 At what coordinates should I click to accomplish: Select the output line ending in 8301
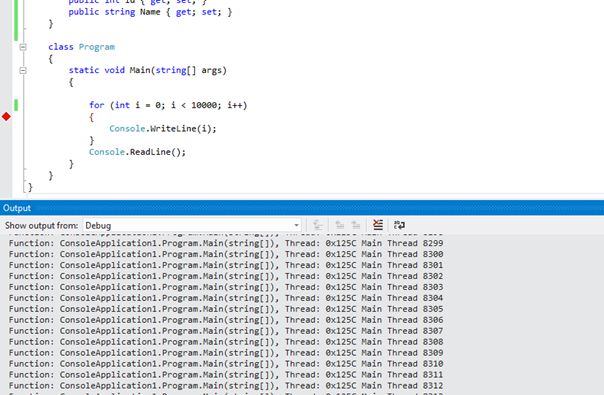(x=226, y=265)
